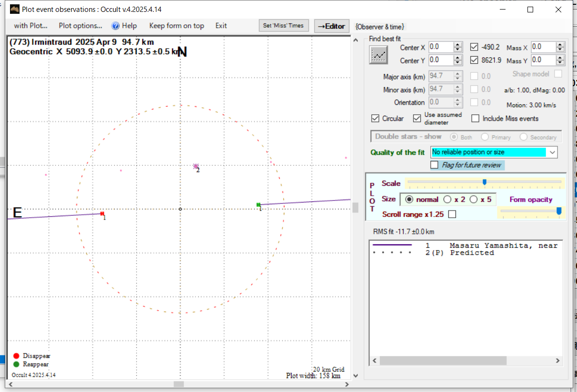Click the Occult app icon in title bar
The width and height of the screenshot is (577, 392).
coord(15,10)
